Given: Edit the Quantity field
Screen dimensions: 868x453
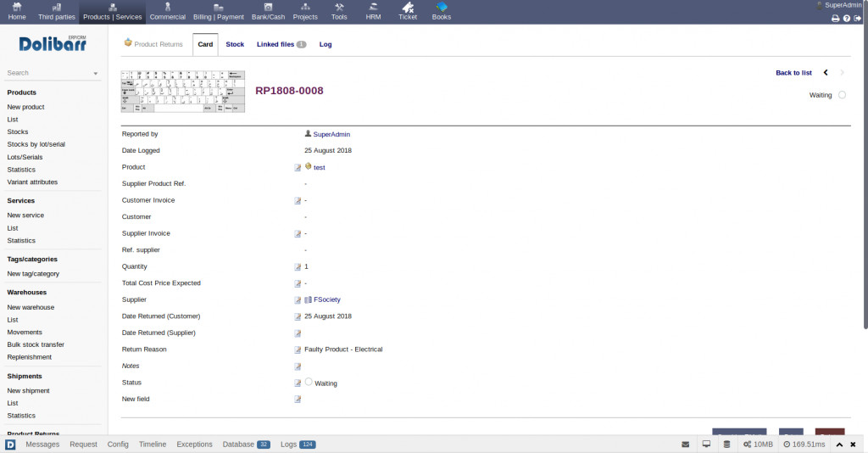Looking at the screenshot, I should tap(298, 267).
